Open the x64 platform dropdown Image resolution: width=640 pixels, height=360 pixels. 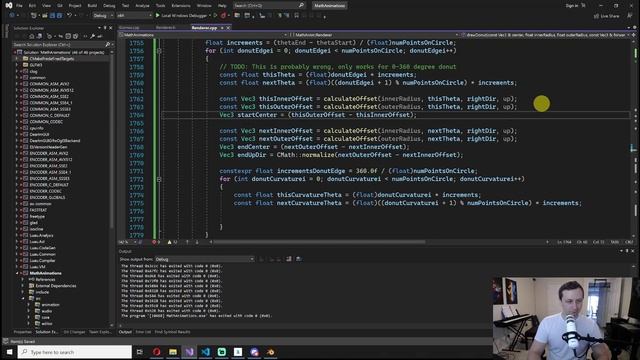pos(134,16)
